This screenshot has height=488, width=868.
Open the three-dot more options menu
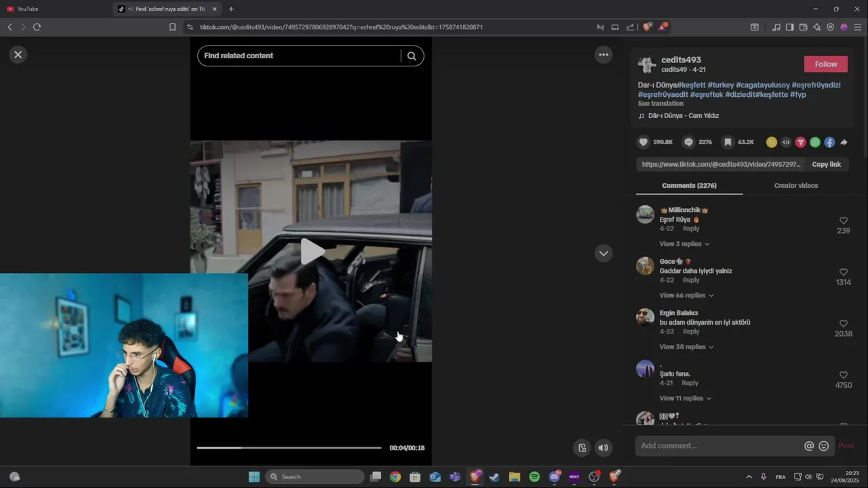[604, 55]
